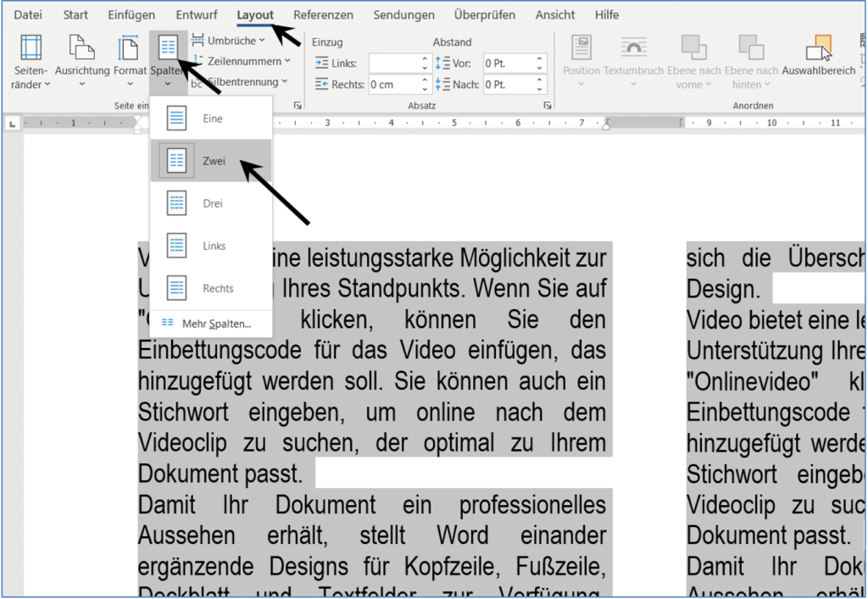Viewport: 868px width, 599px height.
Task: Choose the Rechts column layout
Action: 211,288
